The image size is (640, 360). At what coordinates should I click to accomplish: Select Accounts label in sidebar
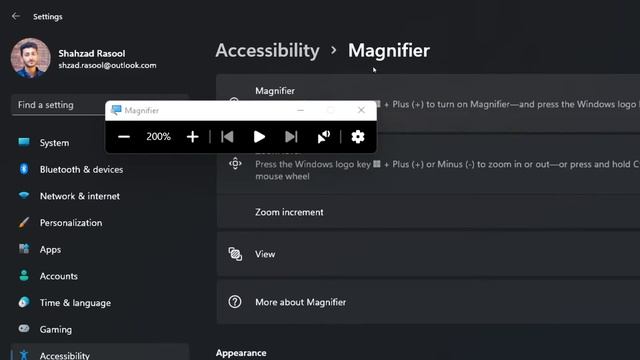point(58,276)
